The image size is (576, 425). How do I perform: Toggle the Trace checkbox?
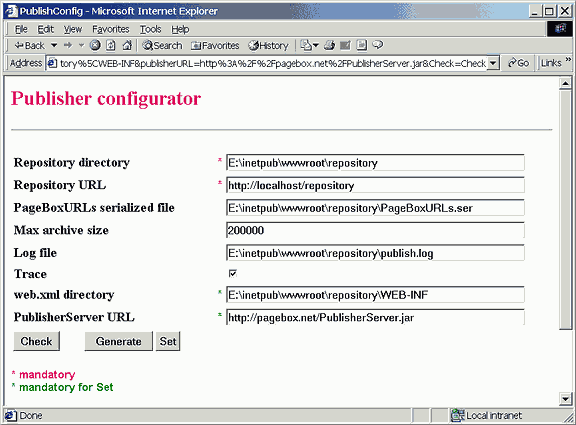point(233,273)
